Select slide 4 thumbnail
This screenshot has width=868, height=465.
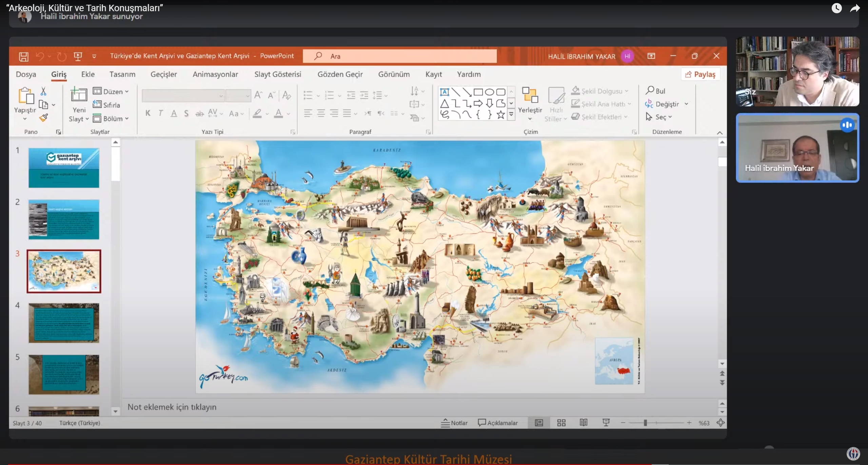(x=64, y=323)
